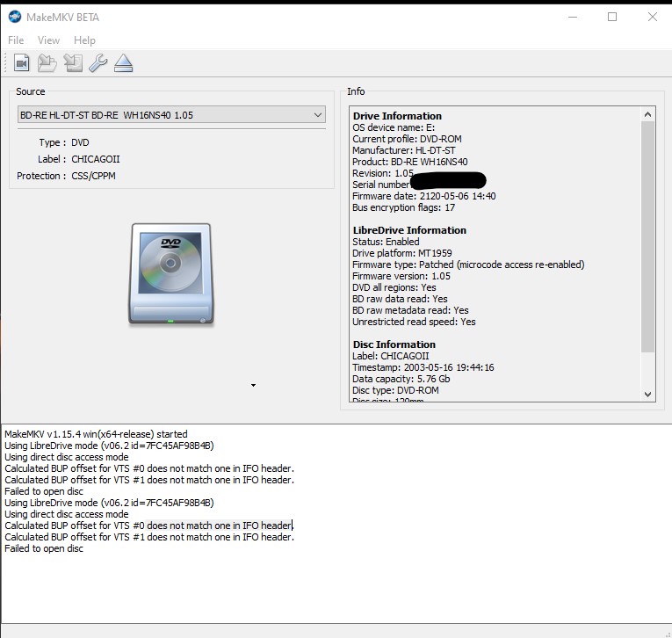This screenshot has height=638, width=672.
Task: Click 'Bus encryption flags: 17' line
Action: pyautogui.click(x=403, y=207)
